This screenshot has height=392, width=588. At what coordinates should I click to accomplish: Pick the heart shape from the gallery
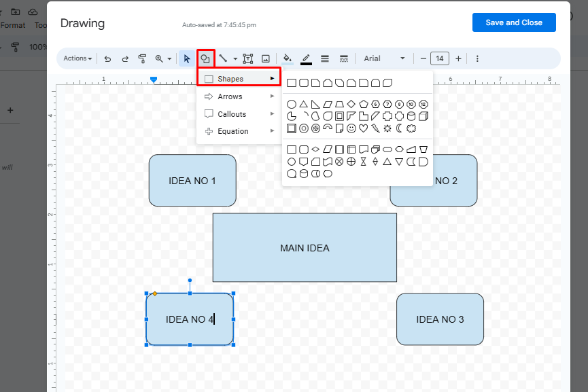click(363, 128)
